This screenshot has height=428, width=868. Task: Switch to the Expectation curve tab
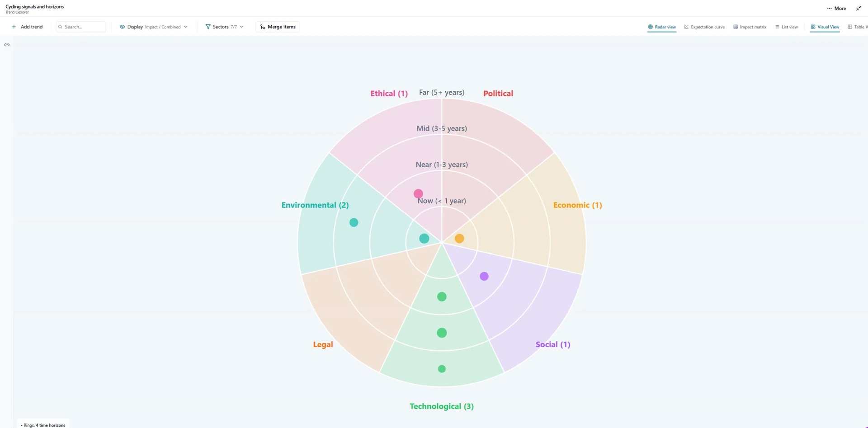(704, 27)
